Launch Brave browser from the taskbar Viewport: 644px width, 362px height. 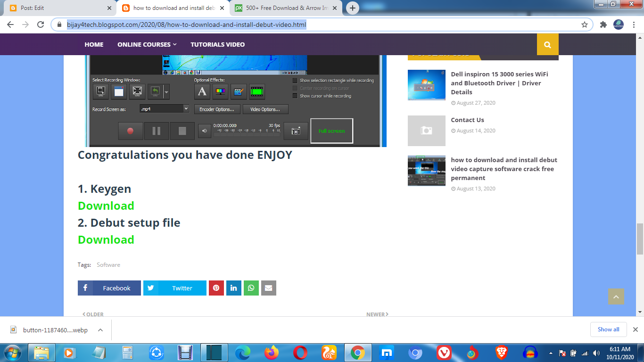[x=501, y=353]
